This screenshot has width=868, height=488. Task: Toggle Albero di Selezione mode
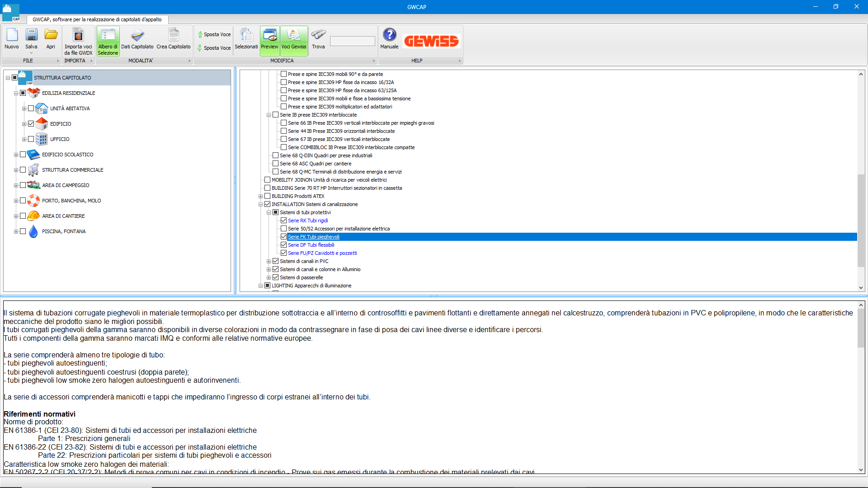coord(108,41)
